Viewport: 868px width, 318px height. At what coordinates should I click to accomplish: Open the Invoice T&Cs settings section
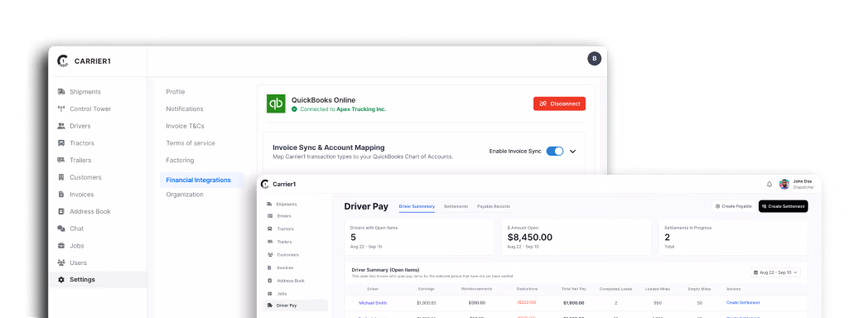click(x=185, y=126)
